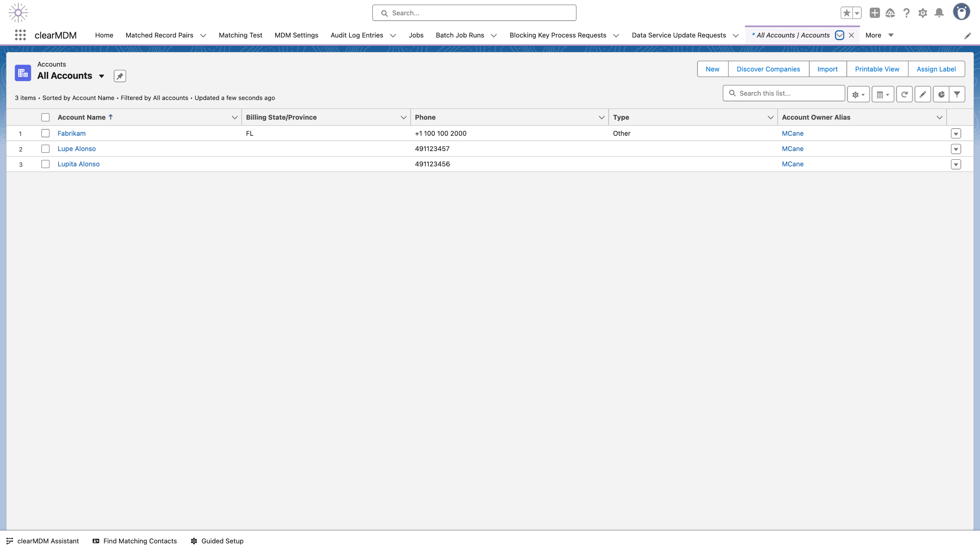
Task: Check the Lupita Alonso row checkbox
Action: 46,164
